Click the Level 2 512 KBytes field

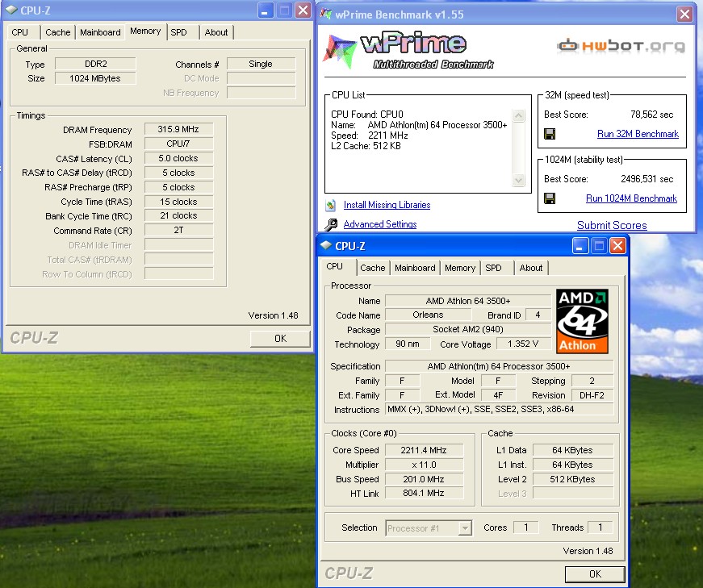click(x=572, y=479)
